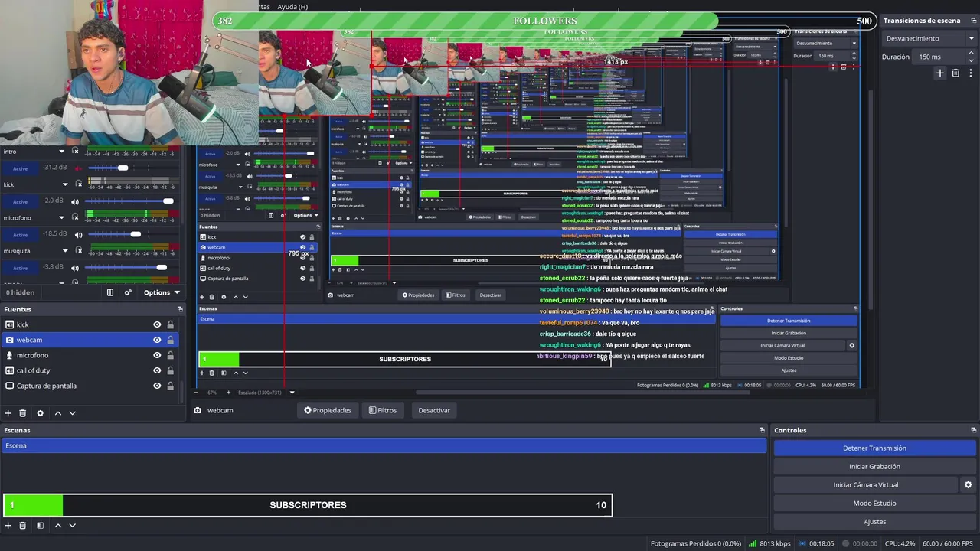Open the Desvanecimiento transition dropdown

pos(929,38)
